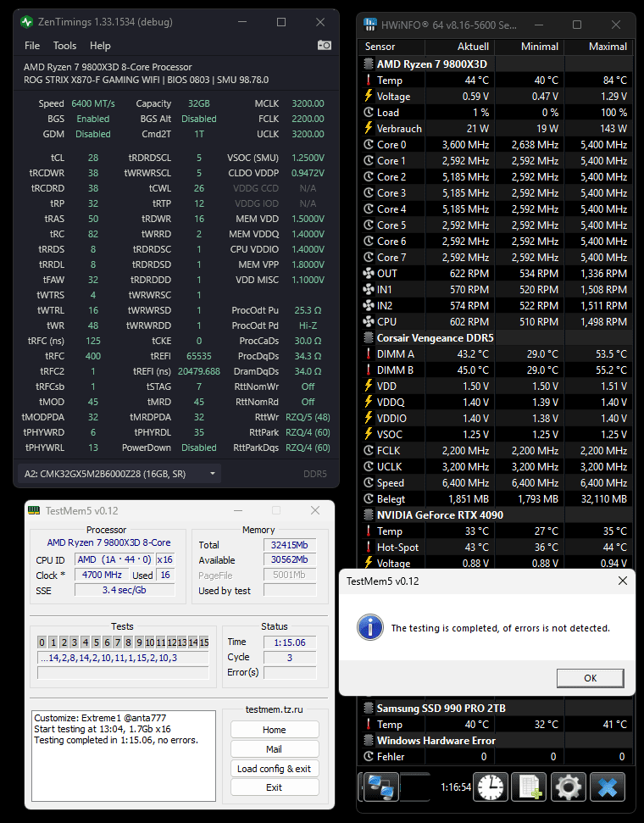644x823 pixels.
Task: Click test box number 8 in TestMem5 Tests
Action: (x=128, y=642)
